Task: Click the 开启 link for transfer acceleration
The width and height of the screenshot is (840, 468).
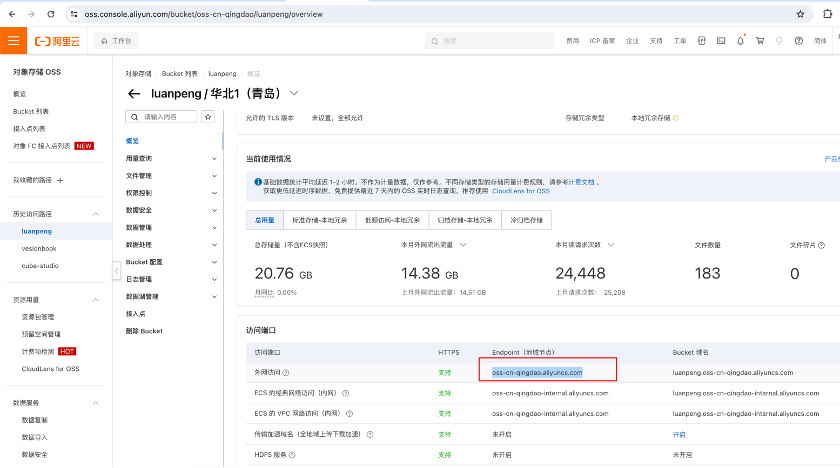Action: (679, 434)
